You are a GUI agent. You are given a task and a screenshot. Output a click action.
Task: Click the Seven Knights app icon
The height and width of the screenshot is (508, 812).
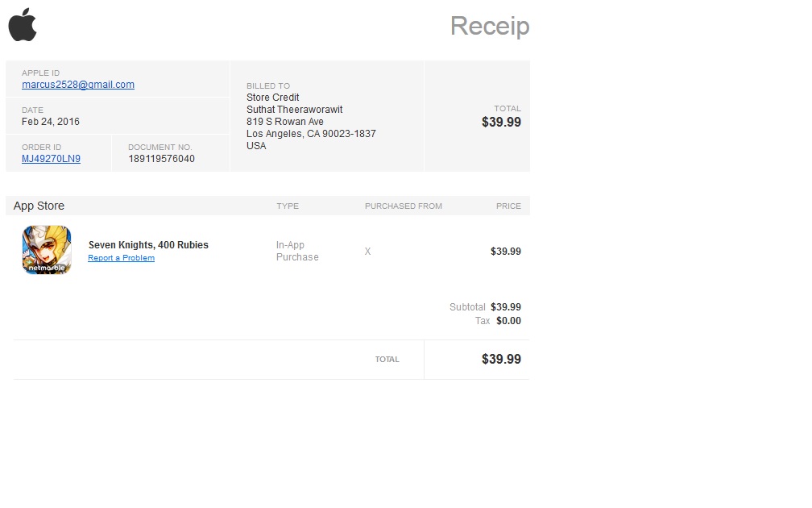tap(47, 250)
